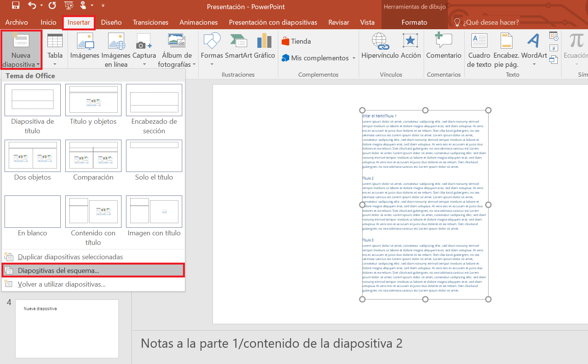
Task: Go to the Diseño tab
Action: (x=111, y=22)
